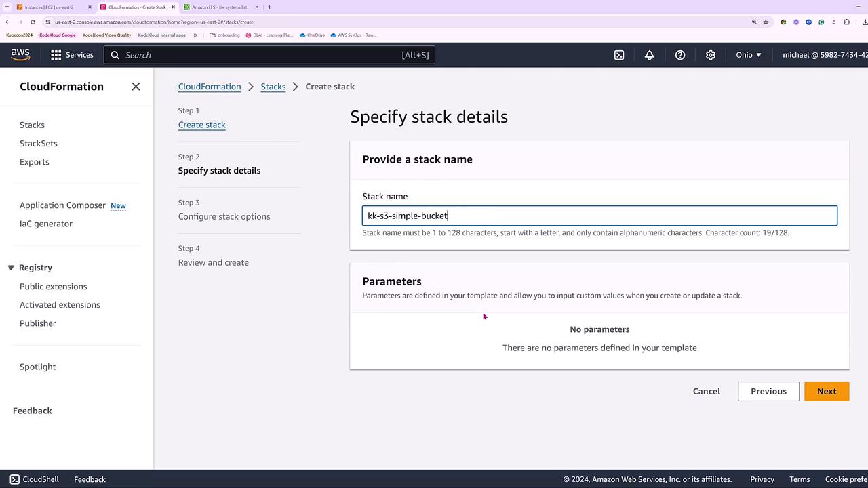Screen dimensions: 868x488
Task: Open Stacks breadcrumb link
Action: click(273, 87)
